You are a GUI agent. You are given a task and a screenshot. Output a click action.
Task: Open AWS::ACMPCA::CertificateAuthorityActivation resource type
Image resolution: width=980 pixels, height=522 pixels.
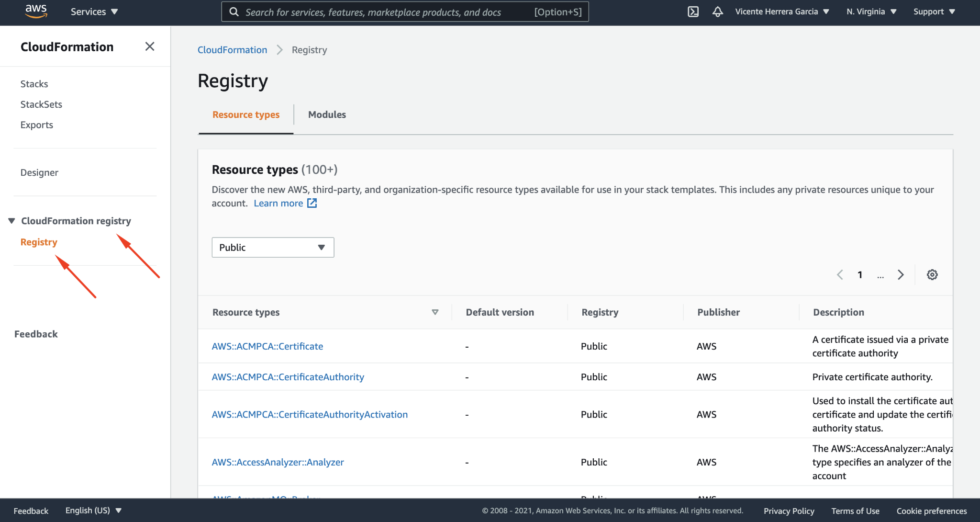tap(310, 414)
